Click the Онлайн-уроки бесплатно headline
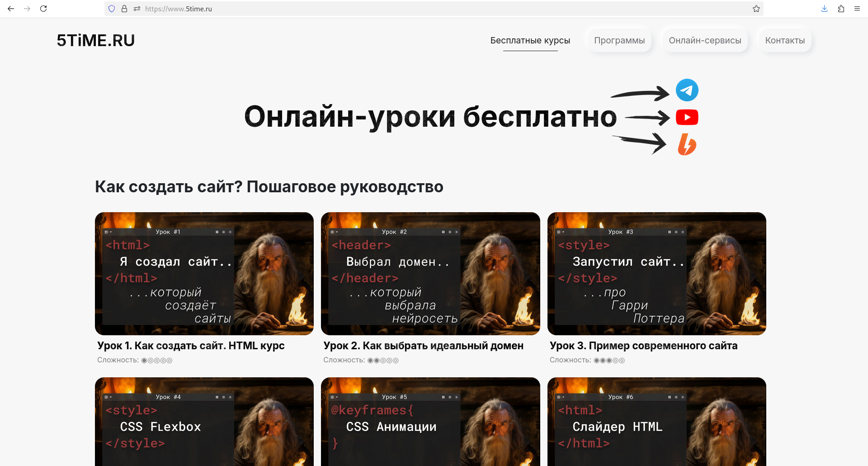The height and width of the screenshot is (466, 868). (x=430, y=117)
